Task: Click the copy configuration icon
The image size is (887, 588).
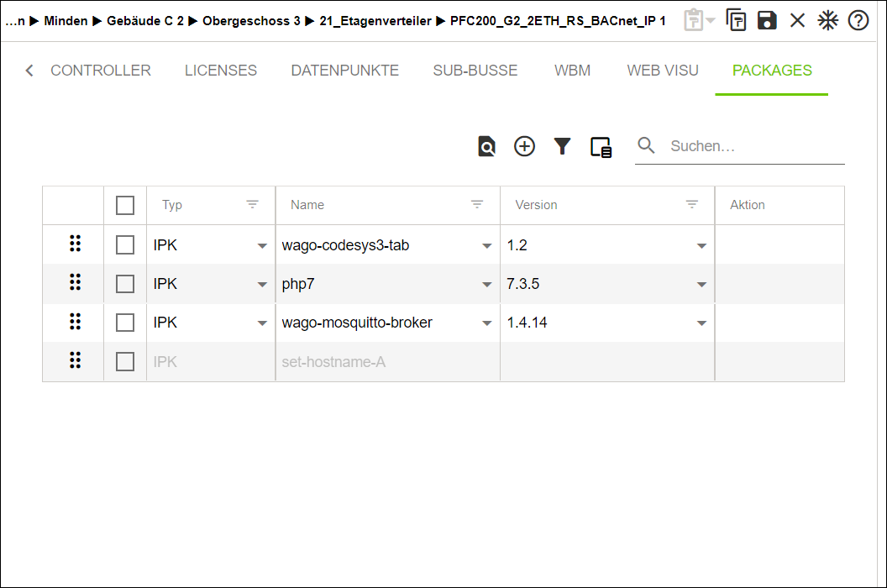Action: 736,20
